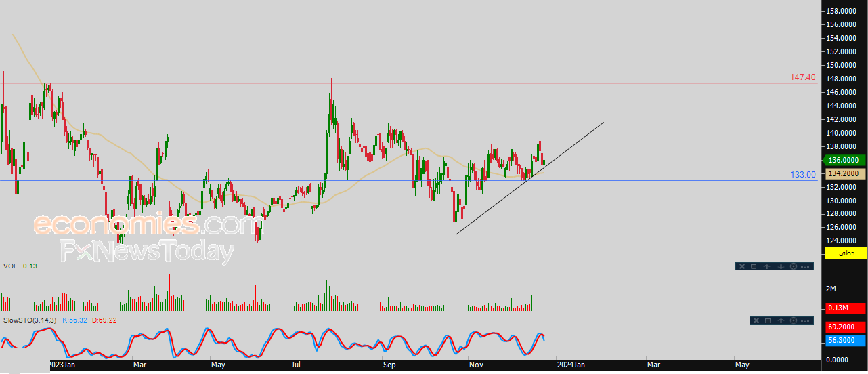Click the blue 56.3000 stochastic K tag
The image size is (868, 374).
click(x=846, y=341)
